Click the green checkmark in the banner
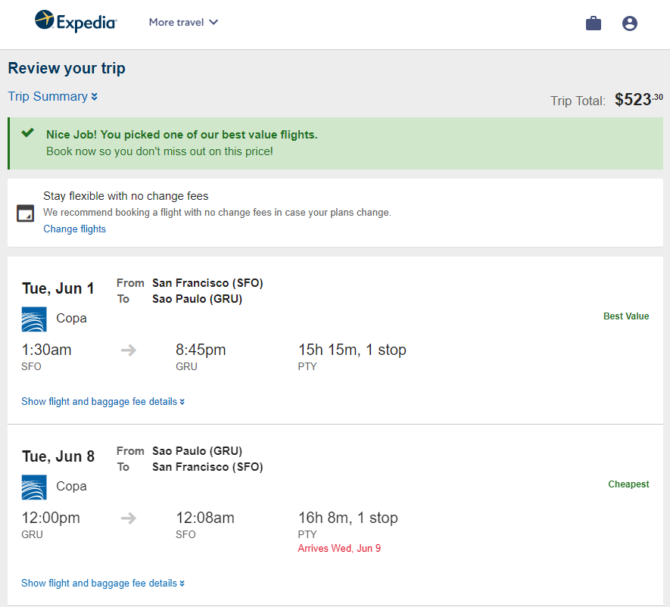 [x=28, y=133]
